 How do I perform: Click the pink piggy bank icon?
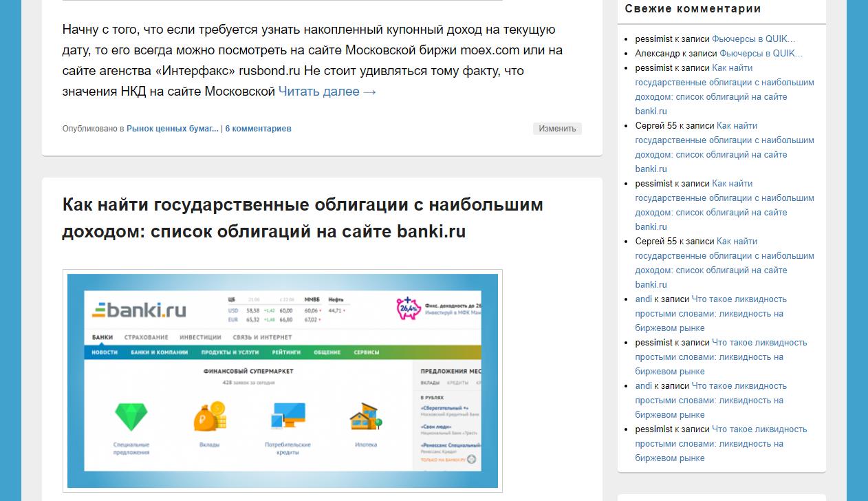pyautogui.click(x=408, y=308)
